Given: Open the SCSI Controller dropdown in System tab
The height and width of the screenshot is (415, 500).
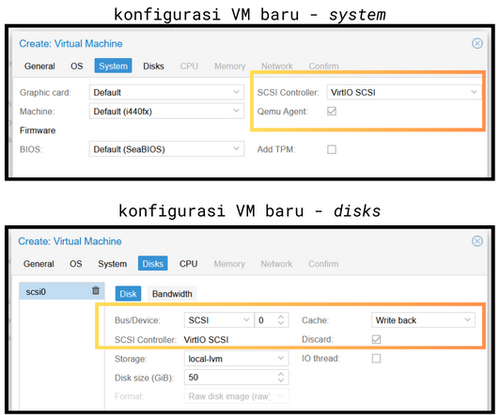Looking at the screenshot, I should [x=404, y=92].
